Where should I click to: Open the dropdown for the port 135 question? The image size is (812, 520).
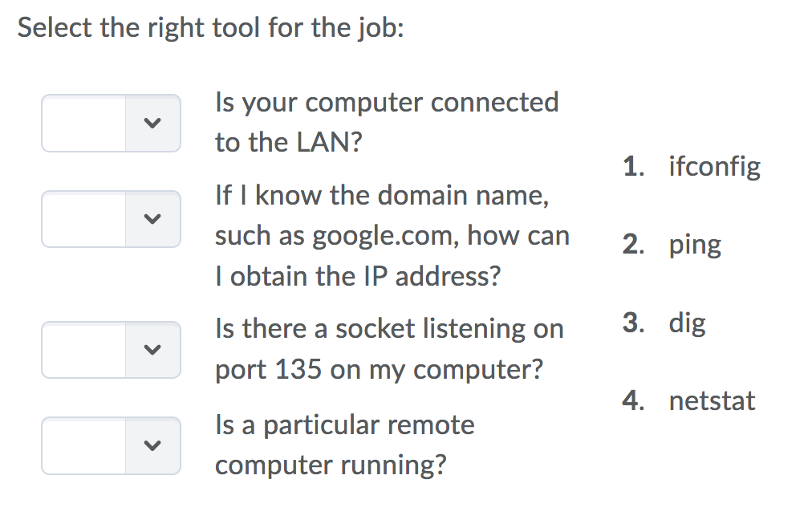pyautogui.click(x=111, y=349)
